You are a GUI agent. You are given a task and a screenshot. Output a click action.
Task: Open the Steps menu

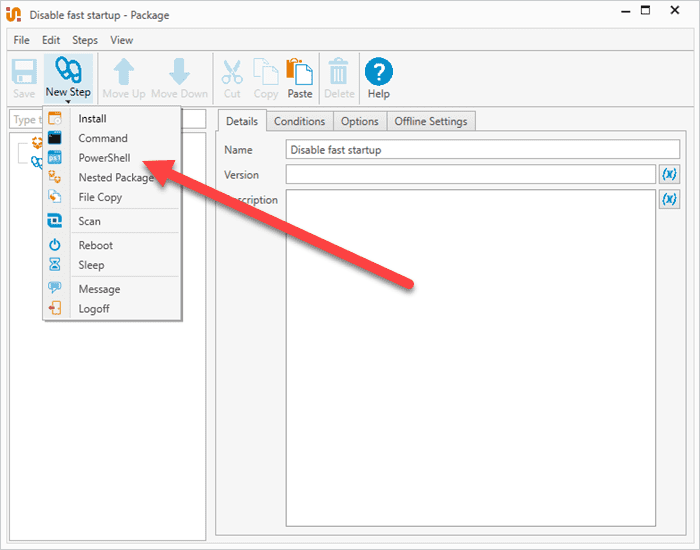[85, 40]
